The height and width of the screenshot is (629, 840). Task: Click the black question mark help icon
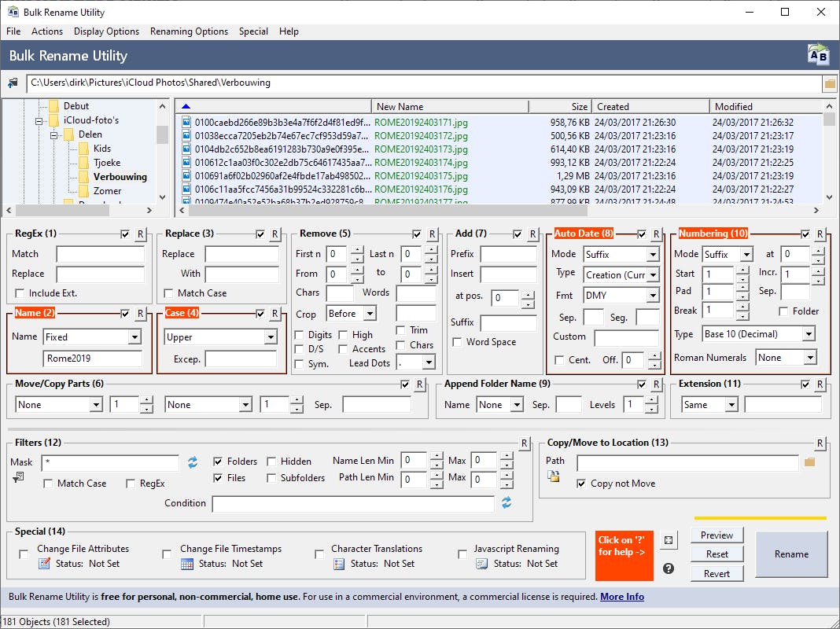pyautogui.click(x=669, y=568)
